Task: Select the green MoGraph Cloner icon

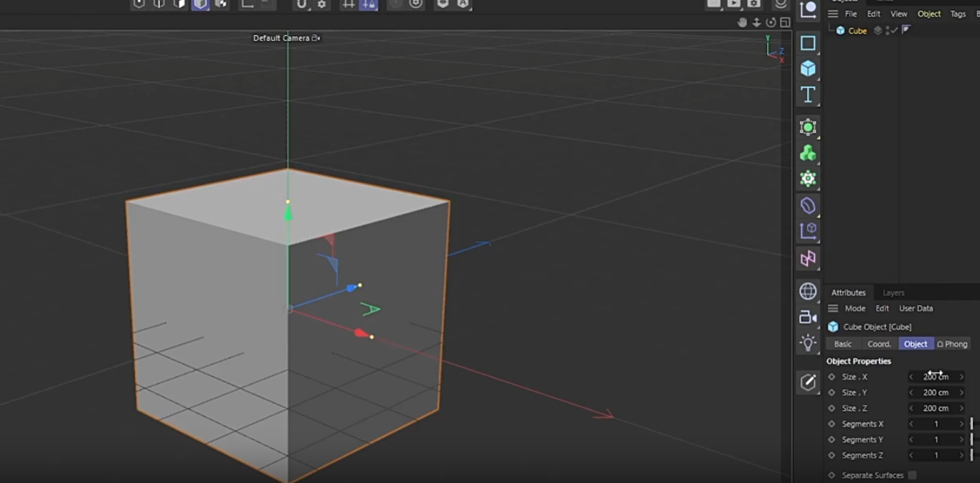Action: [x=808, y=153]
